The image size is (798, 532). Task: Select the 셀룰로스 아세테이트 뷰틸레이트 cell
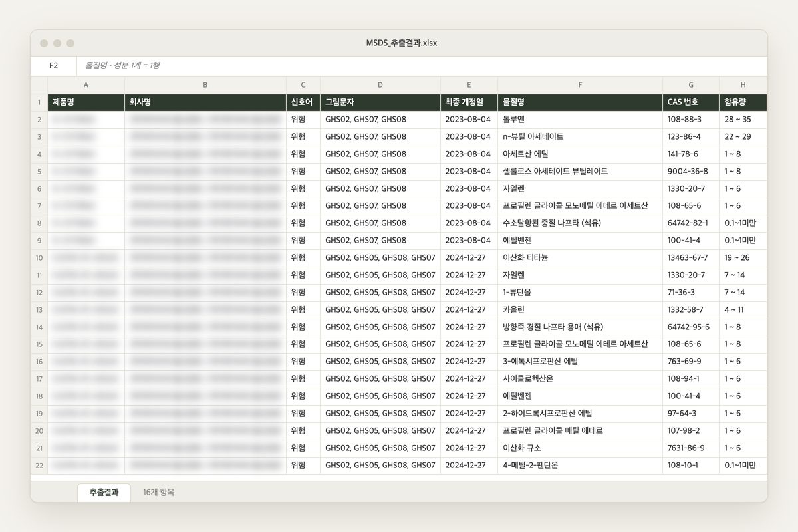[580, 172]
